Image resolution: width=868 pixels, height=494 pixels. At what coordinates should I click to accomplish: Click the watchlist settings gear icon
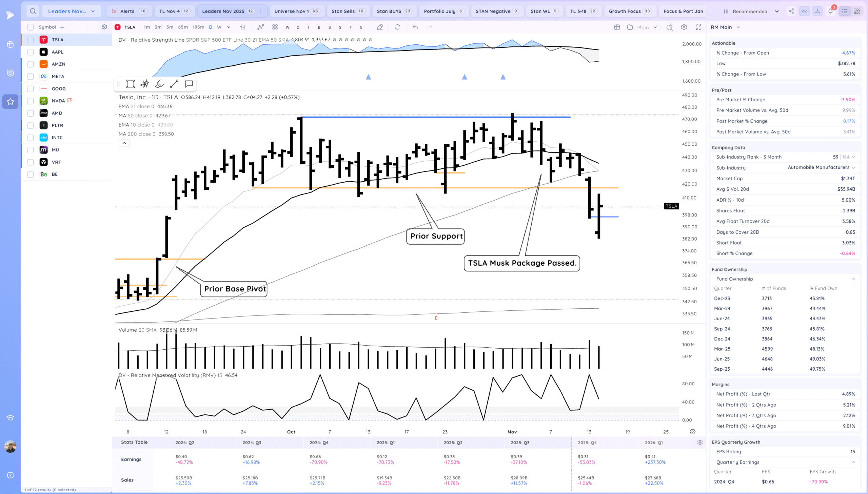coord(104,27)
